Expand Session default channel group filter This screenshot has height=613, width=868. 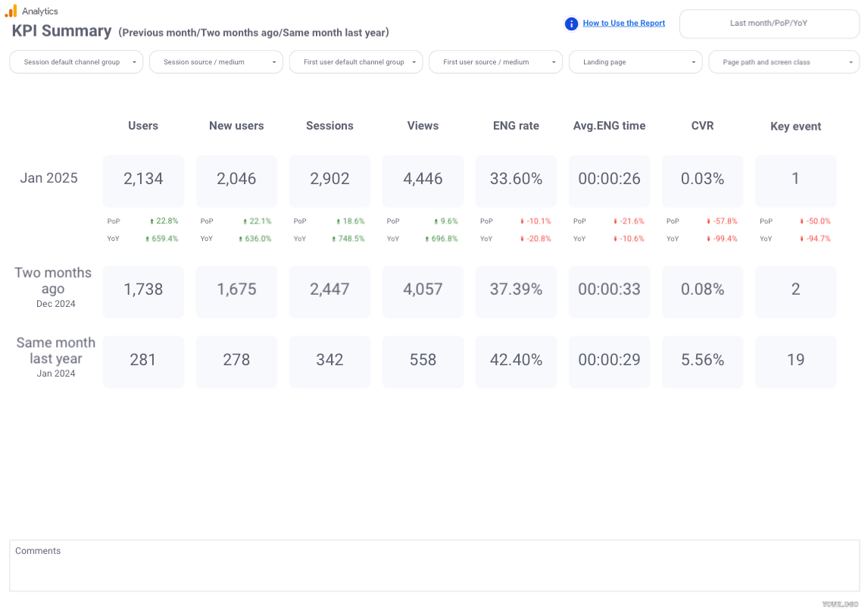tap(76, 62)
